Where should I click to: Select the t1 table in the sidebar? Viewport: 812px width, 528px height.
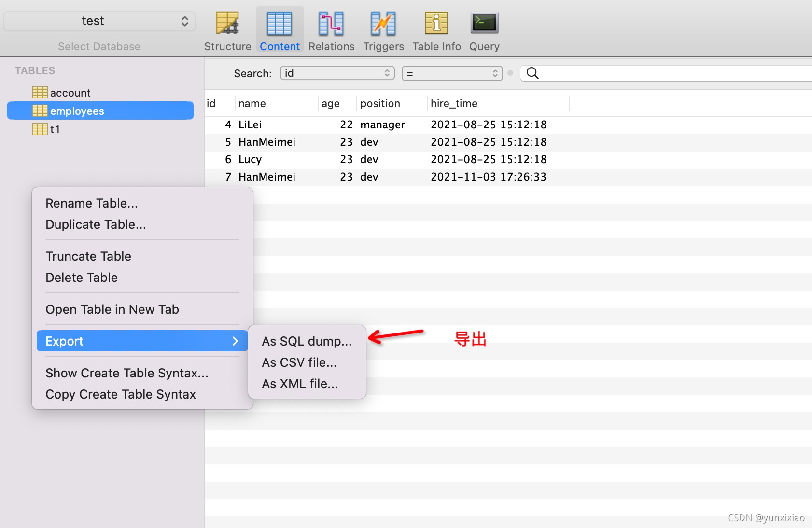[56, 129]
